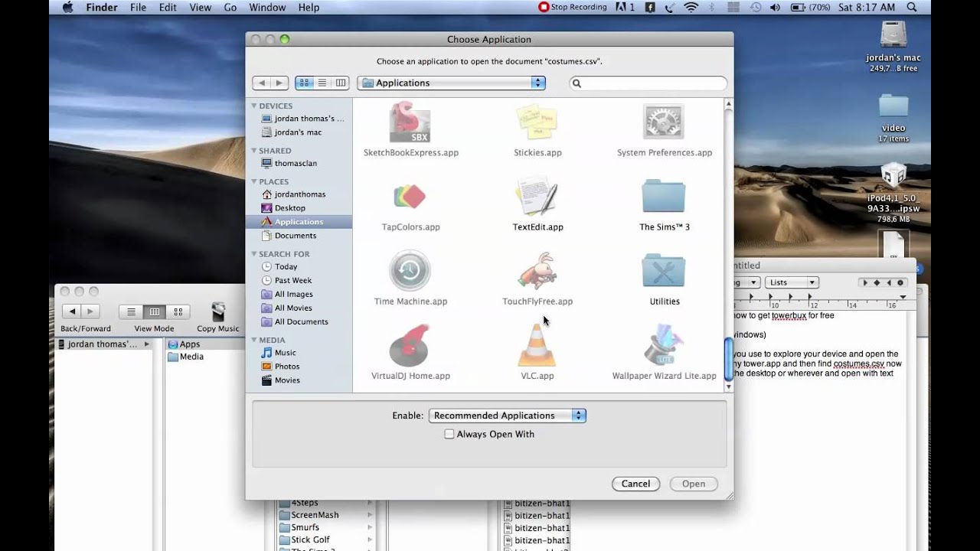Open Spotlight search icon
The width and height of the screenshot is (980, 551).
912,8
